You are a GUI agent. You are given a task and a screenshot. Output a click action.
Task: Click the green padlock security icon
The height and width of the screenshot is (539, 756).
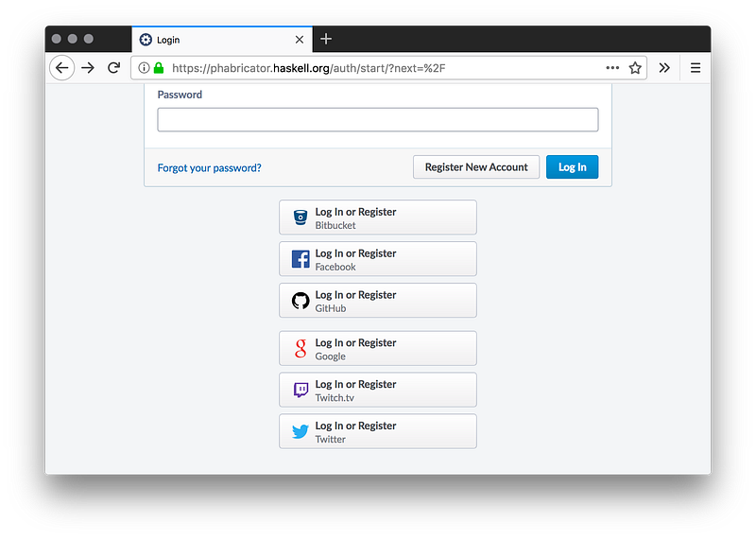(159, 68)
